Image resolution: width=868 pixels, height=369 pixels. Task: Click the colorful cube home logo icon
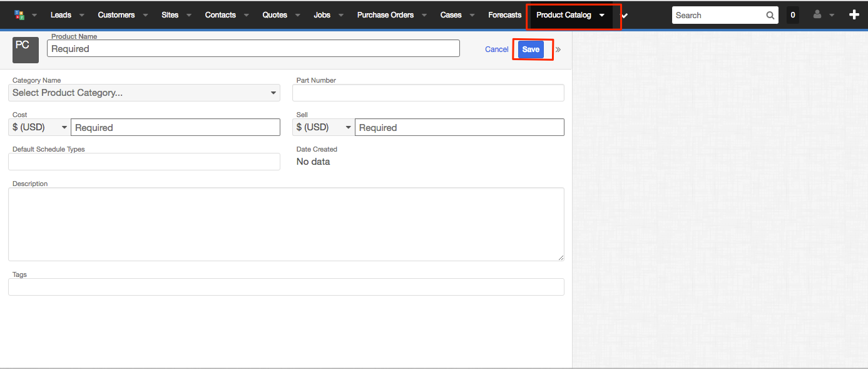(19, 15)
